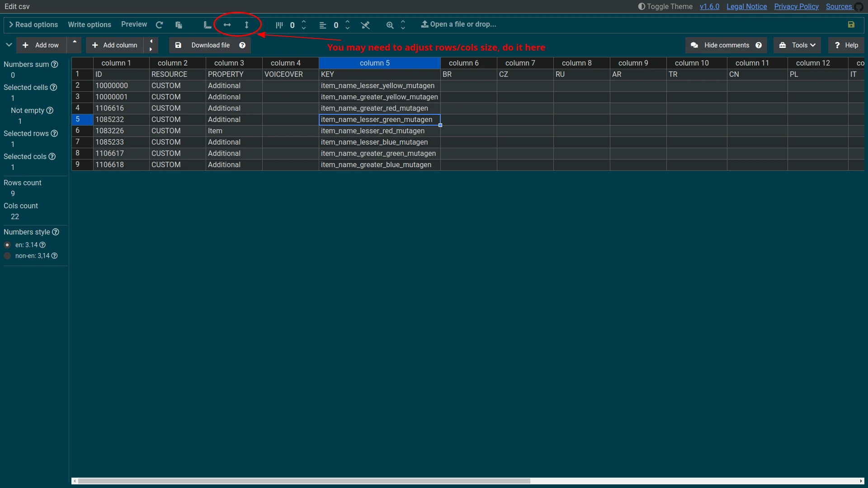Open the GitHub logo icon
Viewport: 868px width, 488px height.
tap(859, 7)
